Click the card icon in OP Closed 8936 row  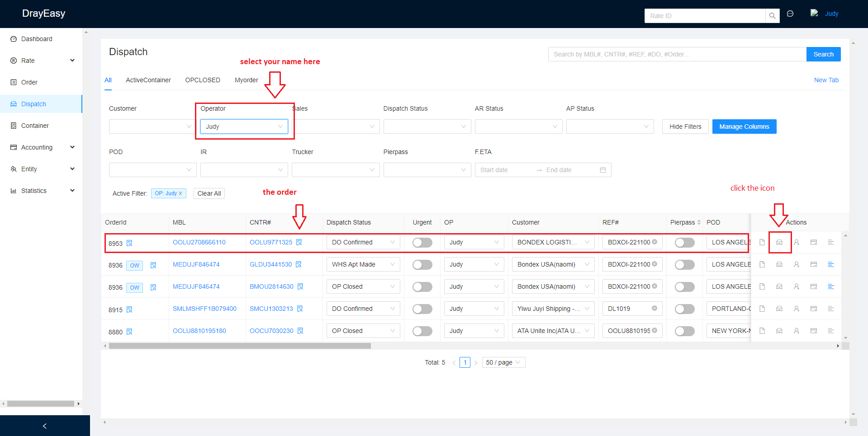tap(814, 286)
